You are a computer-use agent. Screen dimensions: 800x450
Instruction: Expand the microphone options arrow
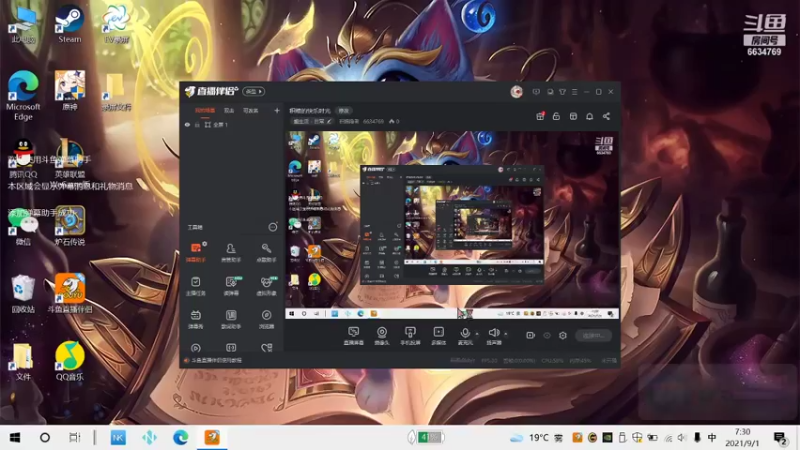477,334
